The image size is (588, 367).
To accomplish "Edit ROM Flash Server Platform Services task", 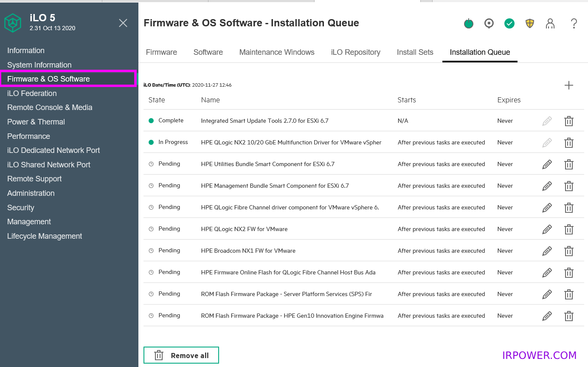I will (547, 294).
